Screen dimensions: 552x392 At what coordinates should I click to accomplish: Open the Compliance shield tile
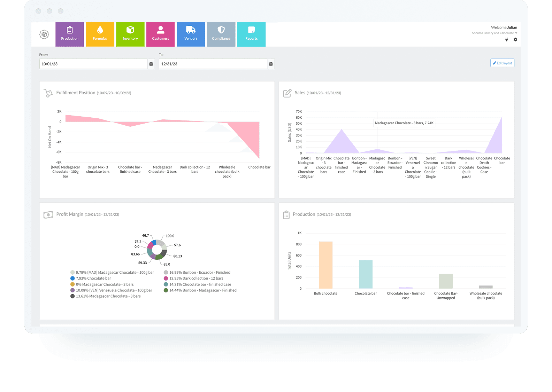[x=221, y=34]
